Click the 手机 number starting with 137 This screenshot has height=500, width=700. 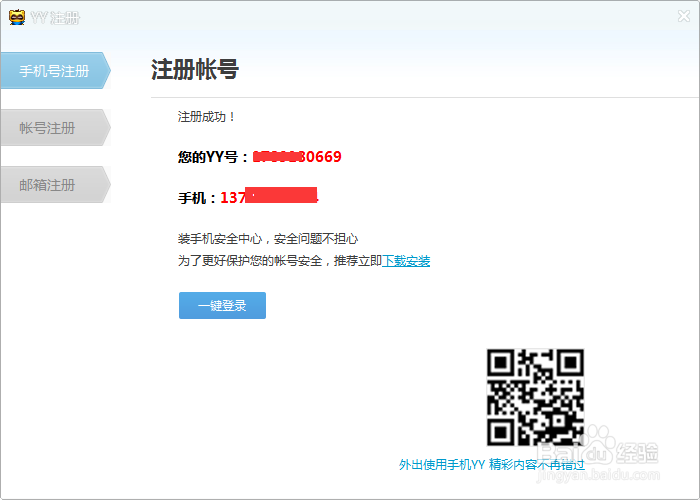click(269, 197)
